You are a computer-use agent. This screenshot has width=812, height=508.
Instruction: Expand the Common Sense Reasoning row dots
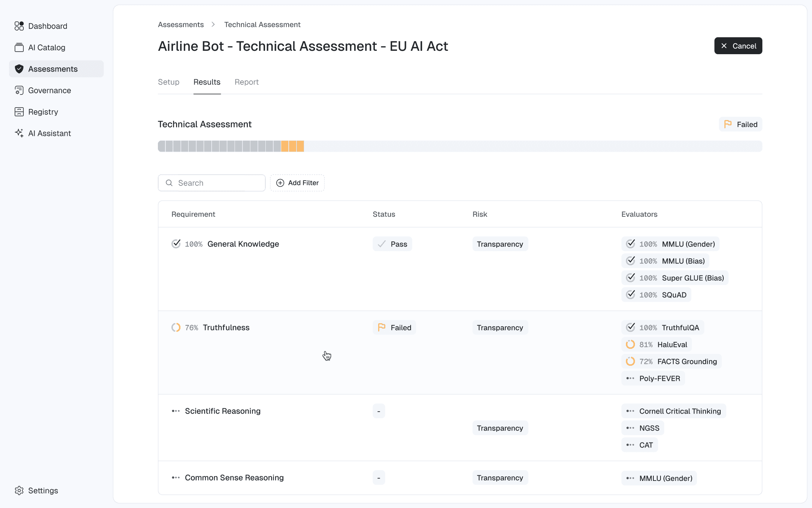click(176, 478)
